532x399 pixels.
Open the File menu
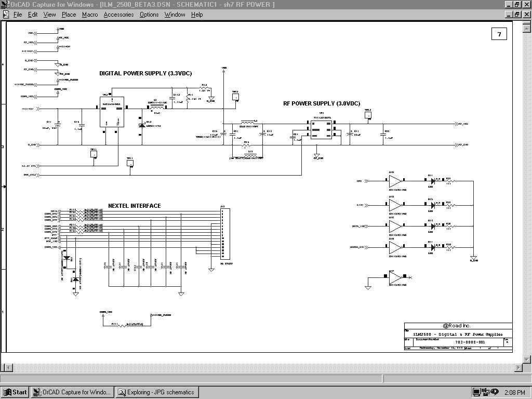tap(18, 15)
